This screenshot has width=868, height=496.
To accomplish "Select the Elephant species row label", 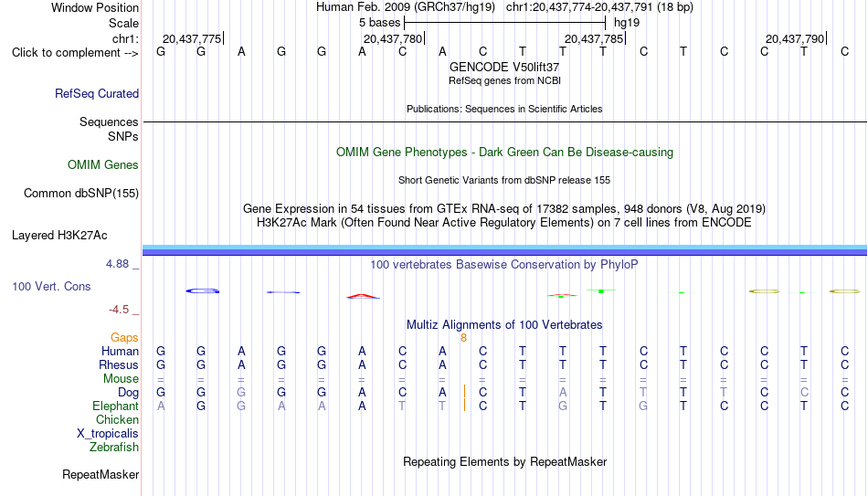I will tap(116, 406).
